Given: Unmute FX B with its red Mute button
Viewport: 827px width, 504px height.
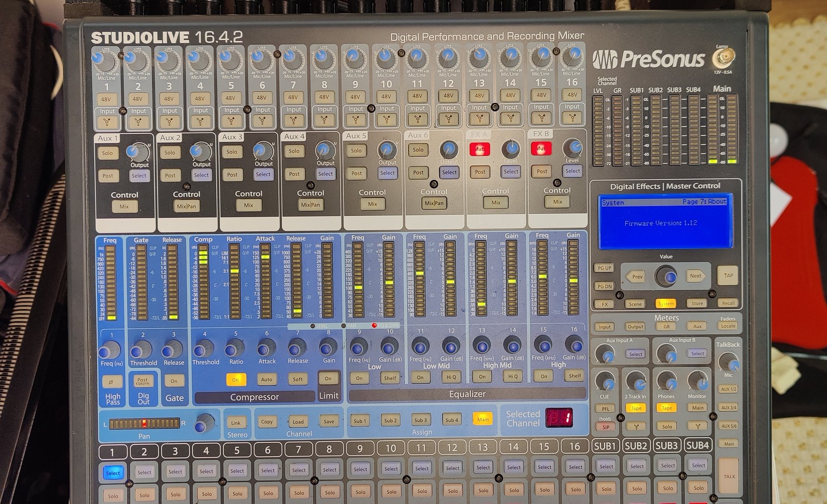Looking at the screenshot, I should (541, 148).
